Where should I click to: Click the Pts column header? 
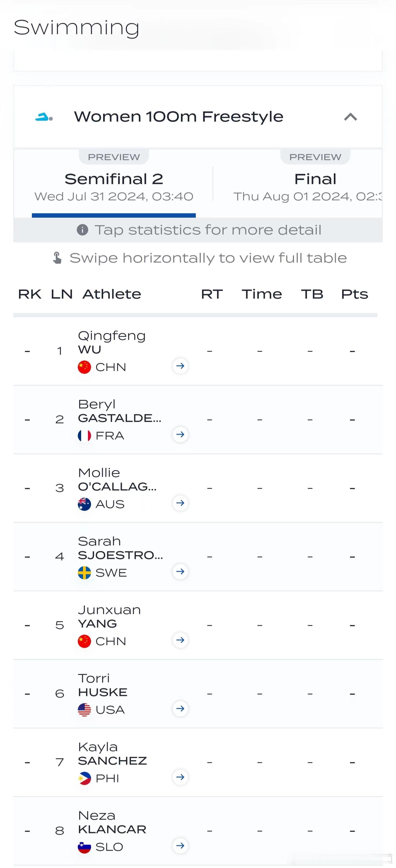point(354,294)
